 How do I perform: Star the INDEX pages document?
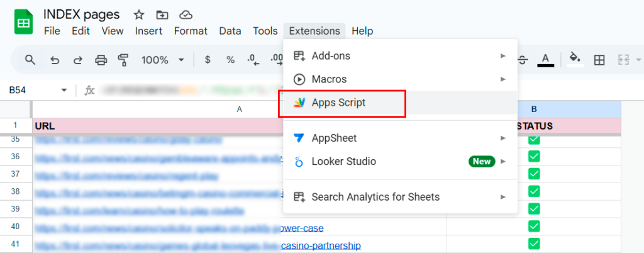139,14
